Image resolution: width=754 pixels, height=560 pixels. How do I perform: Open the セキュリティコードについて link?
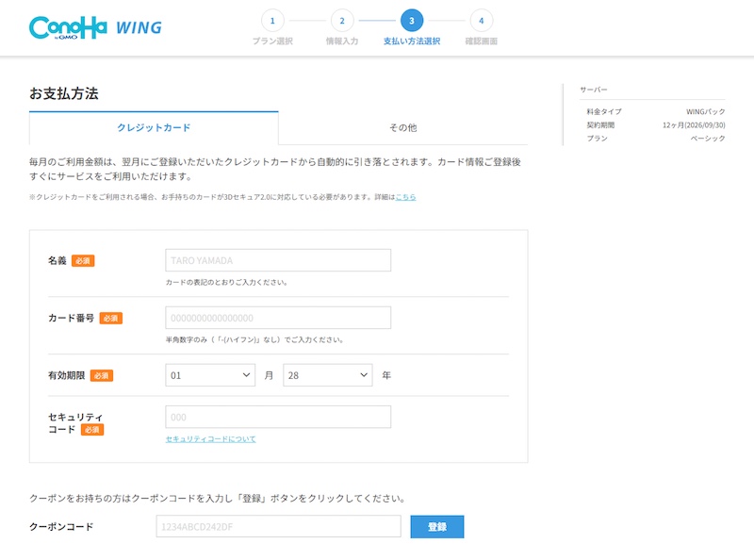[210, 439]
